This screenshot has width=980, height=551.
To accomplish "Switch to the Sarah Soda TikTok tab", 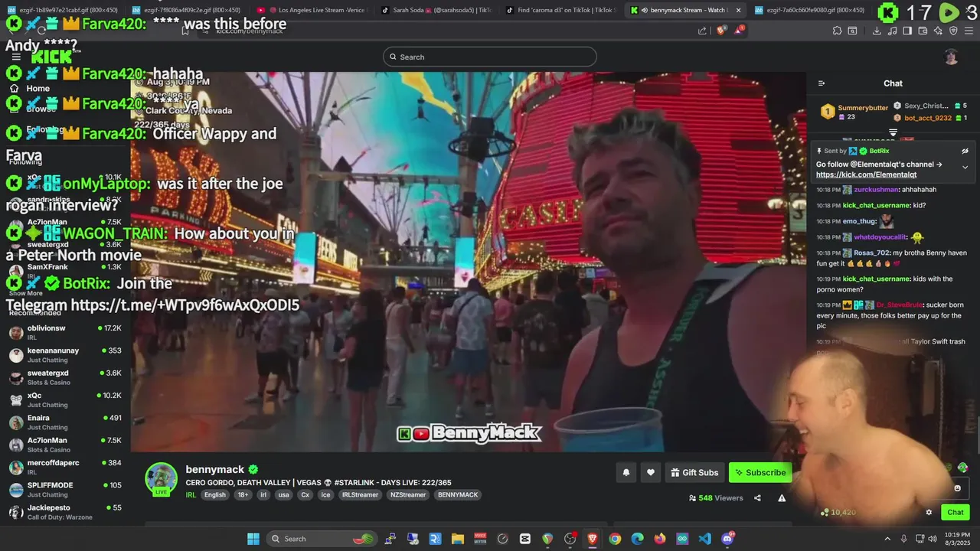I will click(435, 10).
